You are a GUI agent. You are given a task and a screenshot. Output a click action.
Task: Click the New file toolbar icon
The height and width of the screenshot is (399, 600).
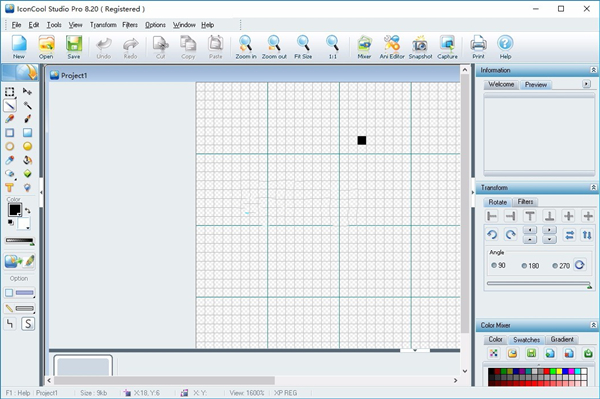(x=19, y=47)
